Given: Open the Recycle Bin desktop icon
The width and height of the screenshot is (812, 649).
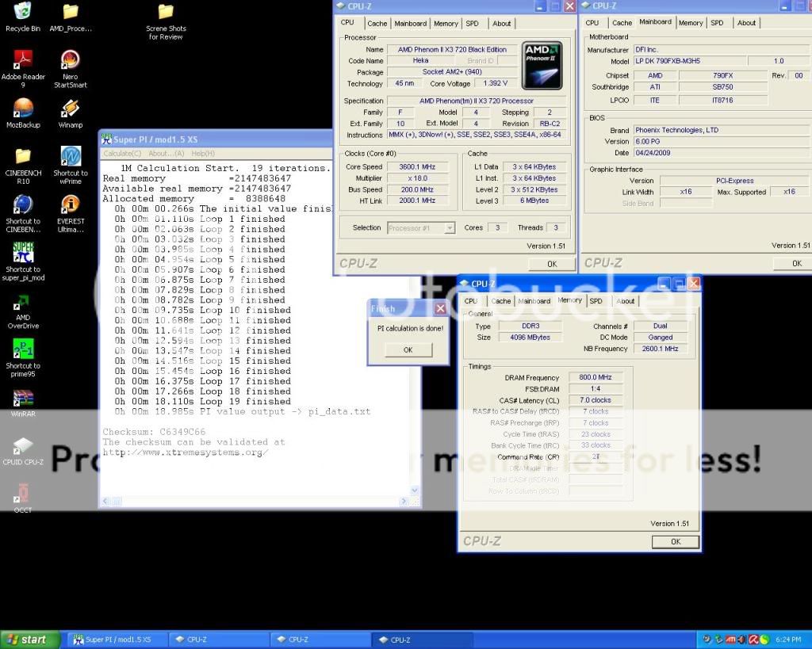Looking at the screenshot, I should pos(23,17).
